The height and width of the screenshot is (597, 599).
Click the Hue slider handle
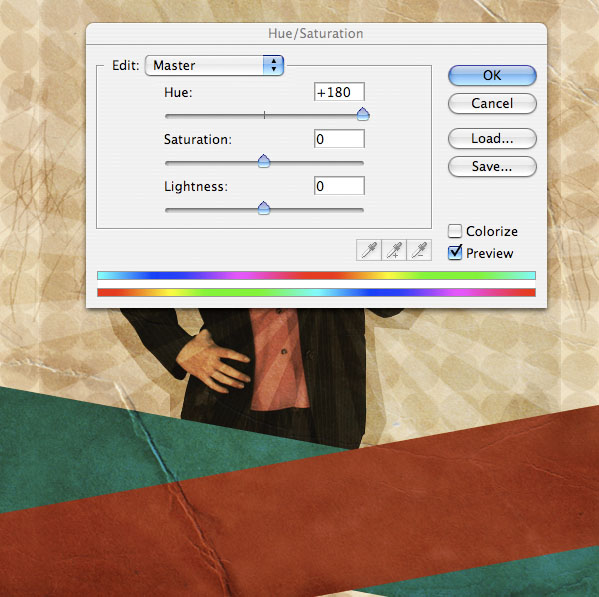click(x=363, y=114)
